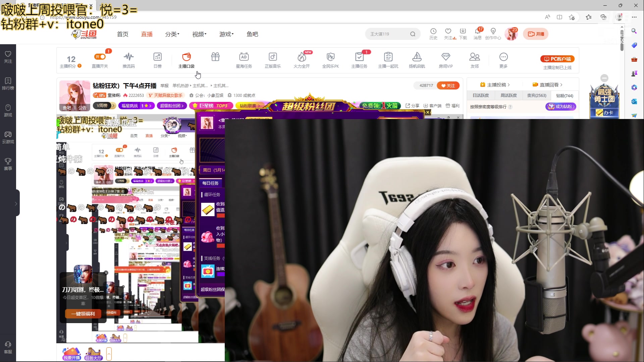Go to 首页 home tab
Screen dimensions: 644x362
coord(122,34)
